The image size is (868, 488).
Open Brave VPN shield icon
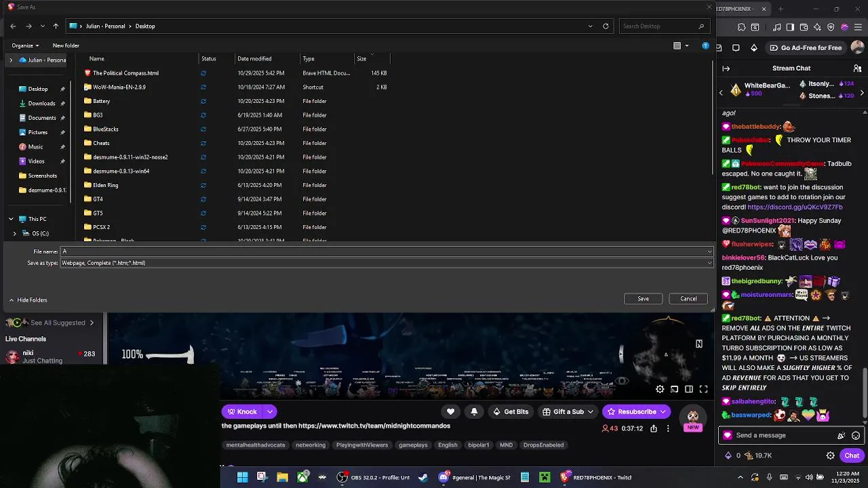[831, 27]
